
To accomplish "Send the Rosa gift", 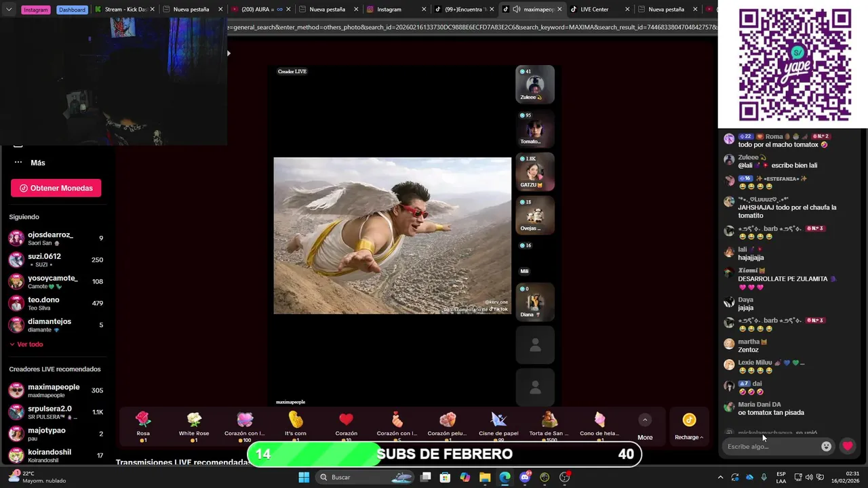I will point(143,426).
